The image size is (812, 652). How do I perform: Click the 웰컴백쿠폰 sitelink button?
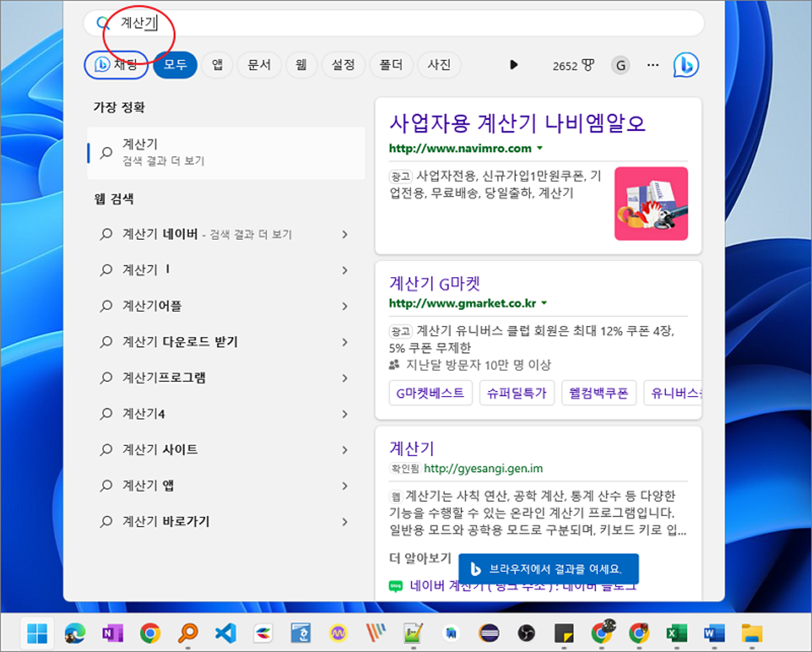[598, 393]
